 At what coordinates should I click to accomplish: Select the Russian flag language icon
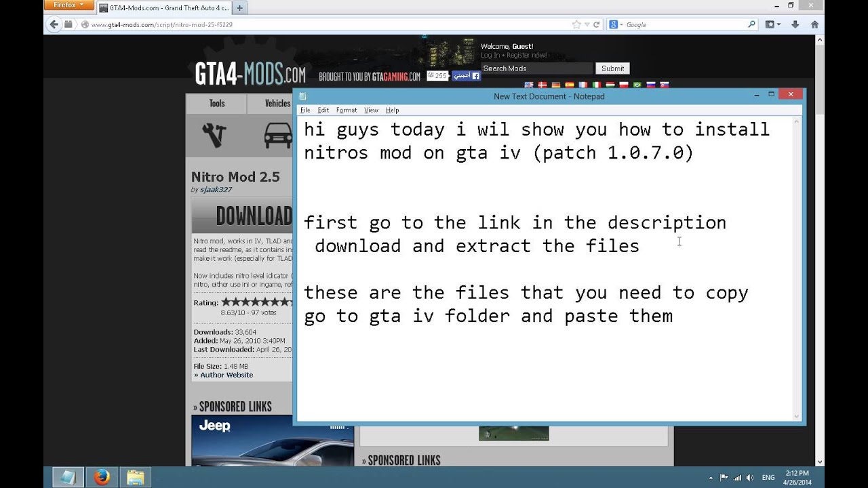coord(651,85)
